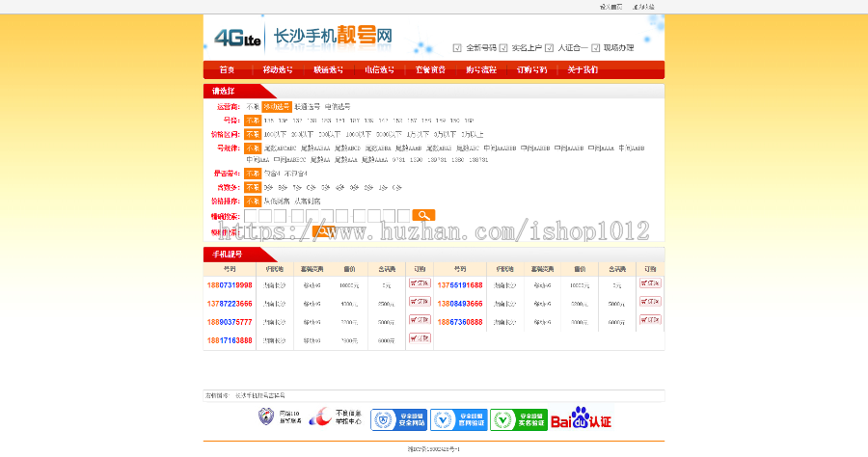Click 加入收藏 at the page top
868x457 pixels.
pyautogui.click(x=644, y=7)
